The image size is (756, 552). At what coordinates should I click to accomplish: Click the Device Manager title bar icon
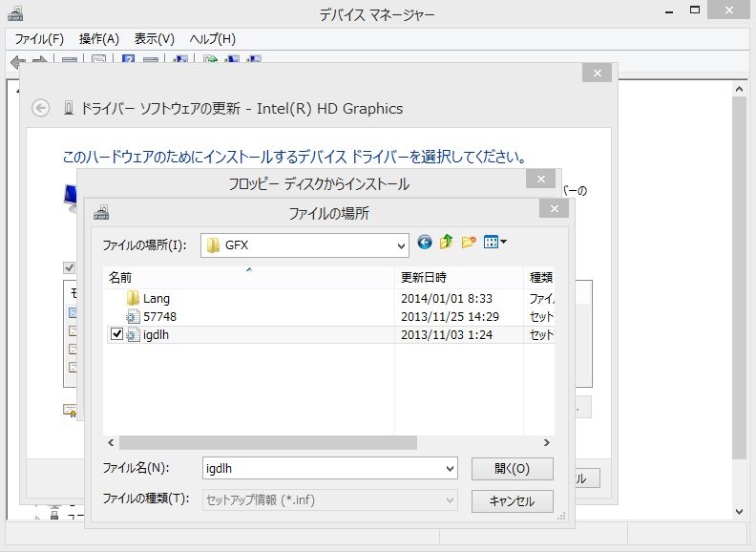tap(15, 13)
